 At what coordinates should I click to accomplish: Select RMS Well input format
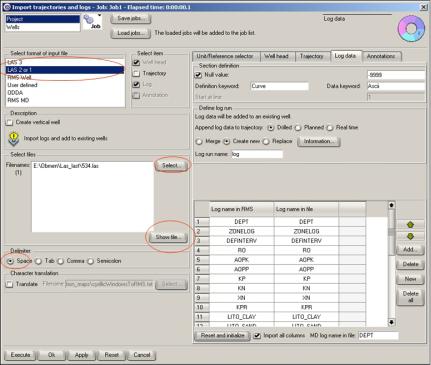[65, 78]
